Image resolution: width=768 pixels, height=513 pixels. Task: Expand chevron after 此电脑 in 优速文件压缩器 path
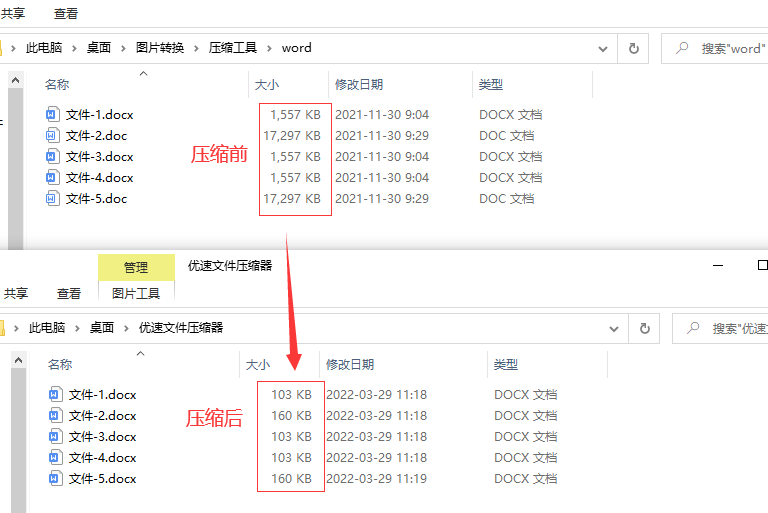click(x=77, y=328)
